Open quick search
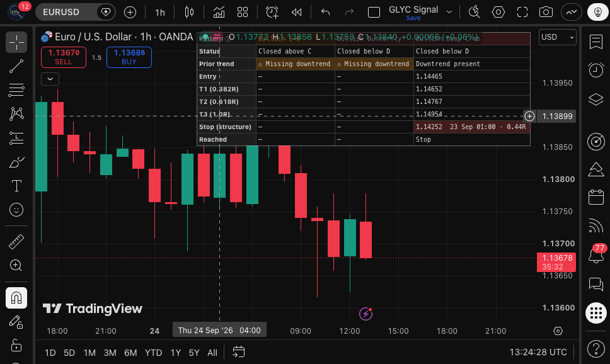The height and width of the screenshot is (364, 610). [x=475, y=13]
